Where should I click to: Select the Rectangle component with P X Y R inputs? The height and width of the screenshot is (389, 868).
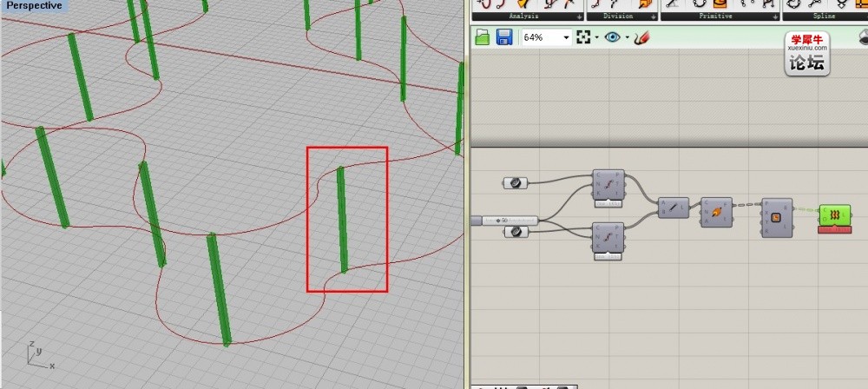(777, 218)
